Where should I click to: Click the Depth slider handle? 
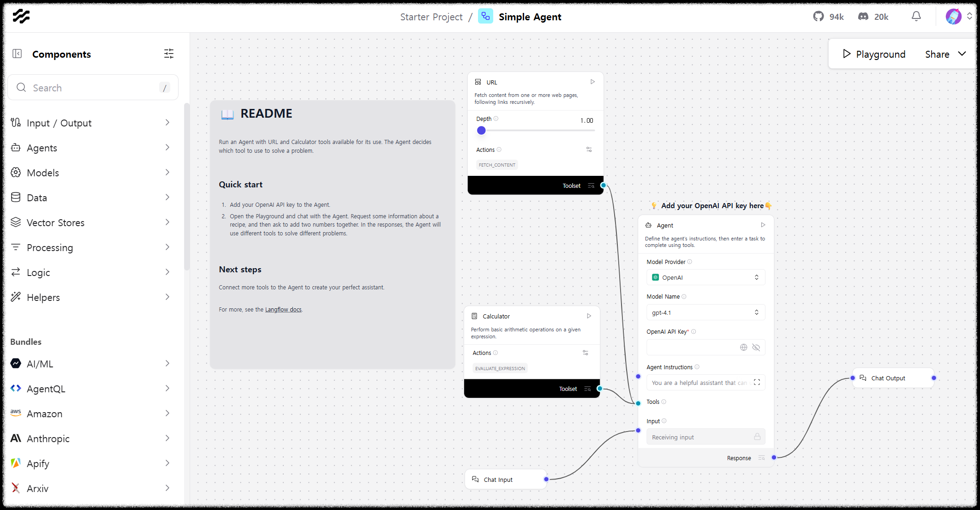481,131
